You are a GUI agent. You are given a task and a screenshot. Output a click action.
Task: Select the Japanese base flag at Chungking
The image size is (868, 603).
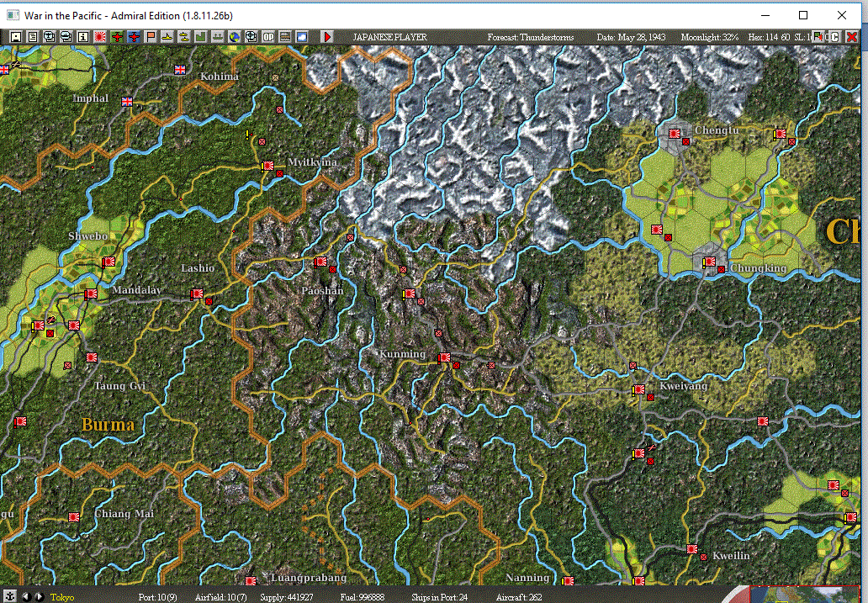click(709, 262)
